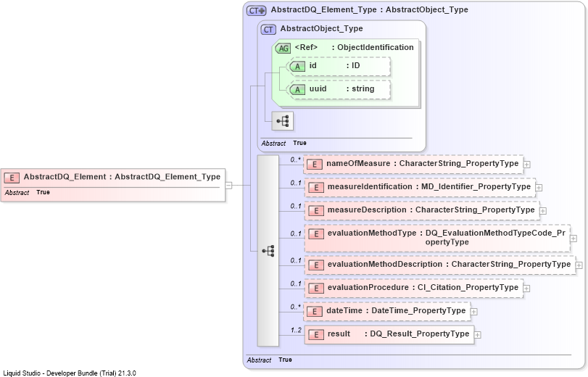Screen dimensions: 588x377
Task: Expand the evaluationMethodType element
Action: tap(573, 239)
